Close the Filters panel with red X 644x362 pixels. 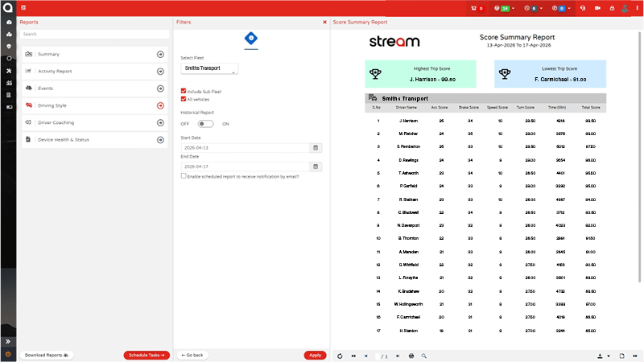(x=324, y=23)
